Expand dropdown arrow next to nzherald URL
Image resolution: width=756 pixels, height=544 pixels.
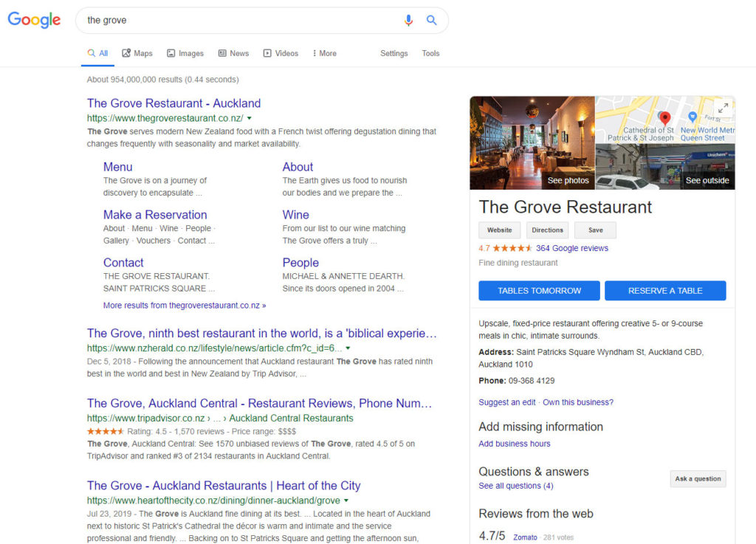click(348, 348)
